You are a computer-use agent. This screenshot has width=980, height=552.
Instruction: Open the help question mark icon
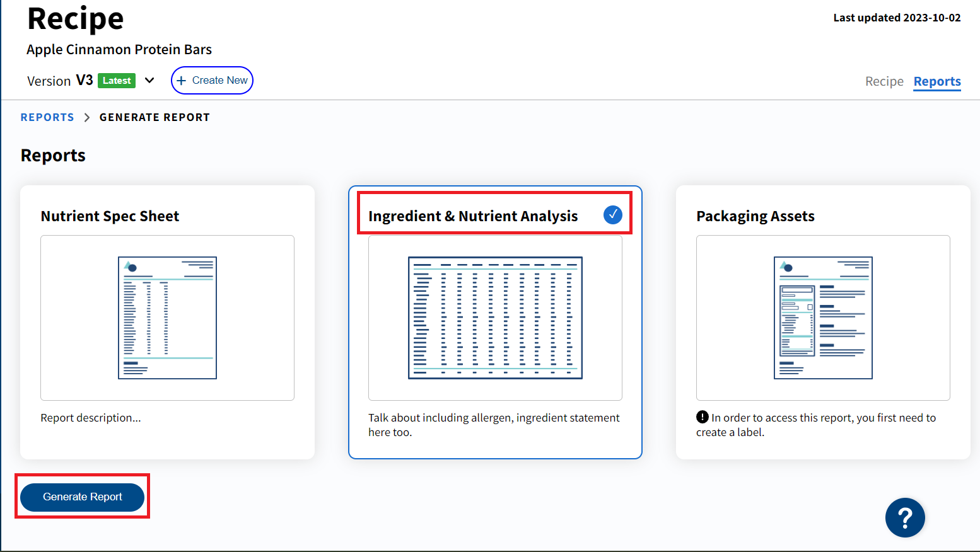tap(905, 517)
